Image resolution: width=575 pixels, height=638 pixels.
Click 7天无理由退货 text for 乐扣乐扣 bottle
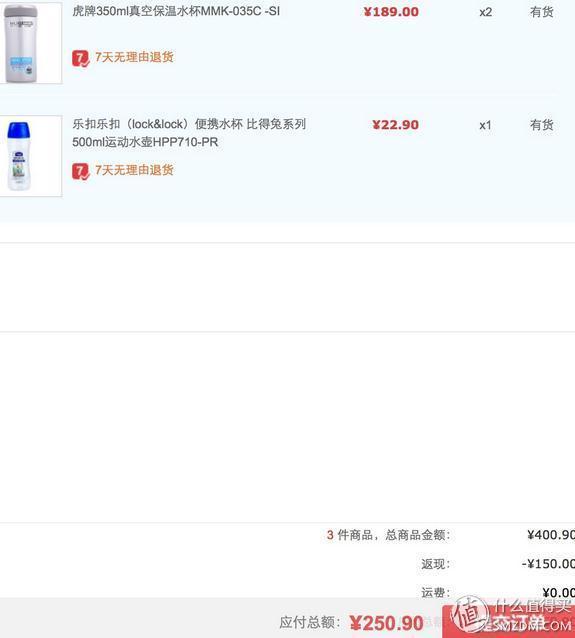134,170
